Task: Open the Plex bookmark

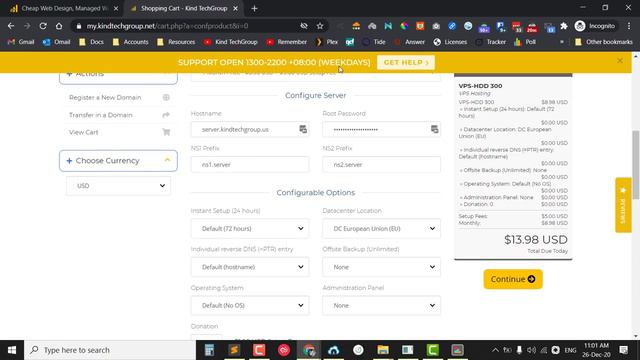Action: [327, 42]
